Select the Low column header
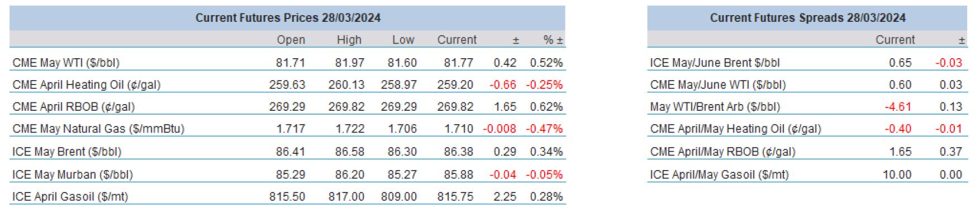The height and width of the screenshot is (216, 980). pyautogui.click(x=403, y=40)
